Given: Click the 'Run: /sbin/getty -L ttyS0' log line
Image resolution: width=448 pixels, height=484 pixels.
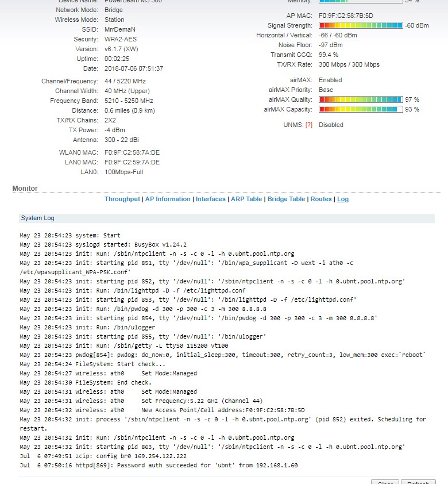Looking at the screenshot, I should pyautogui.click(x=124, y=345).
